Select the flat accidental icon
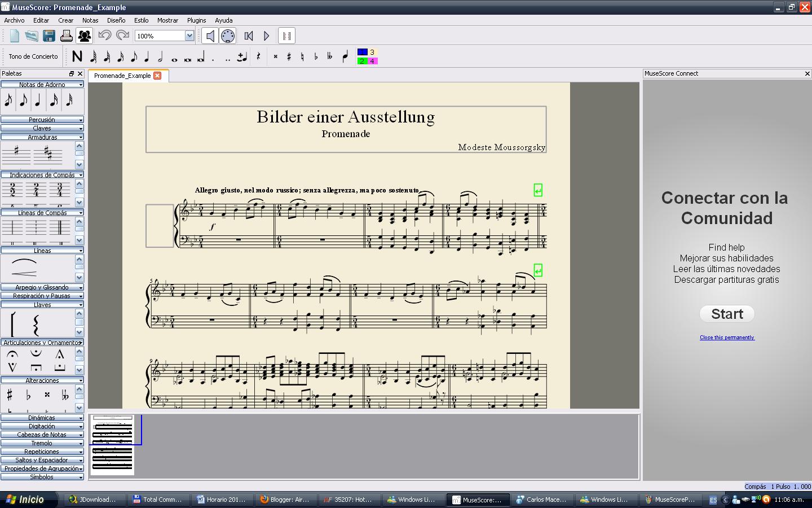This screenshot has height=508, width=812. [x=316, y=56]
